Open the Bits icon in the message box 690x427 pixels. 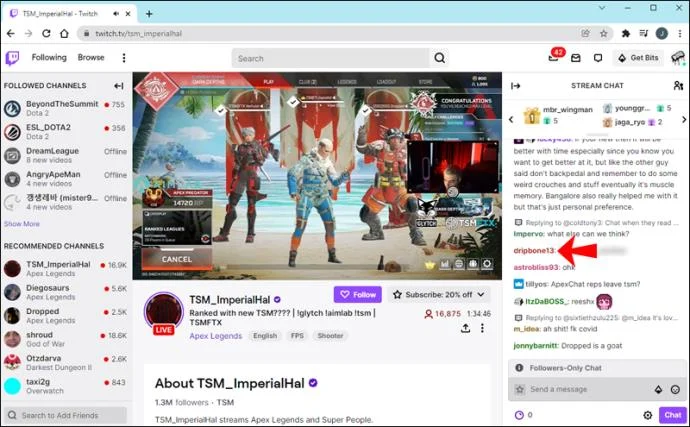click(658, 389)
